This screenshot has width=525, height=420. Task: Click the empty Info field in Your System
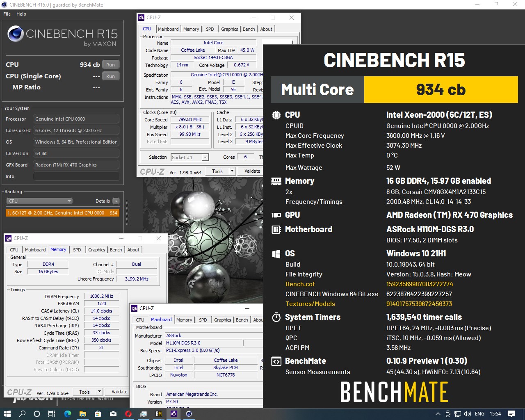point(76,176)
